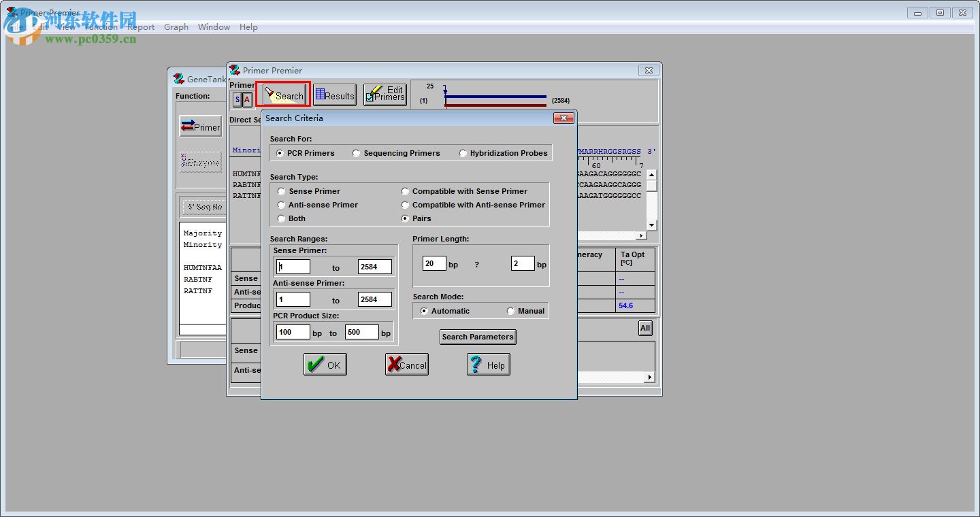This screenshot has width=980, height=517.
Task: Click the Edit Primers pencil button
Action: click(385, 95)
